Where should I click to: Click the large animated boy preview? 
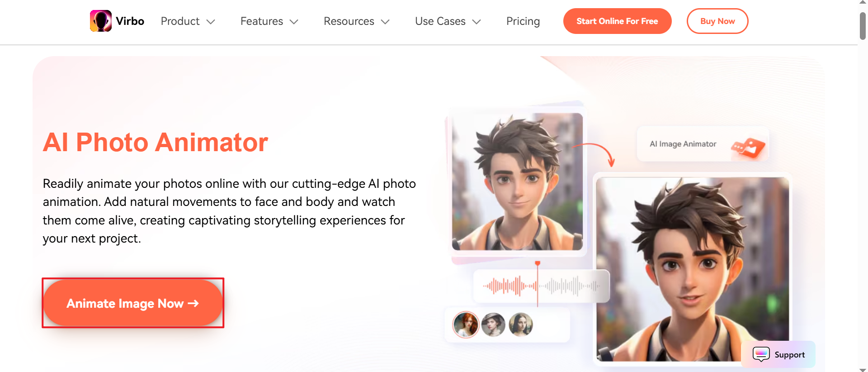[692, 269]
